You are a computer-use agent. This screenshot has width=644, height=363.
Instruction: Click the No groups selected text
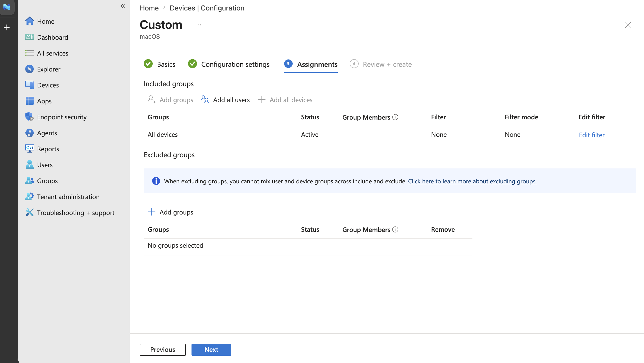[175, 245]
